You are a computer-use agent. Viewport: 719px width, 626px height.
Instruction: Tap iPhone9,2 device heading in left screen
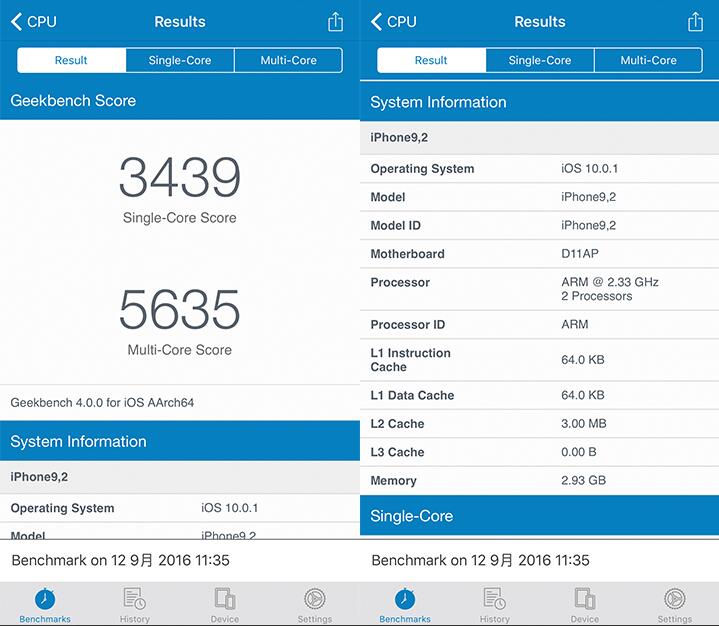coord(39,477)
